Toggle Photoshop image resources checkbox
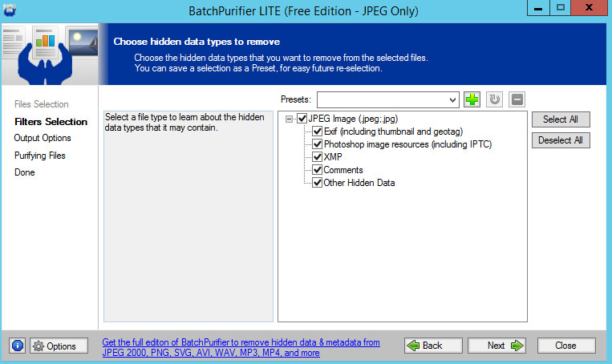The height and width of the screenshot is (364, 612). point(318,144)
